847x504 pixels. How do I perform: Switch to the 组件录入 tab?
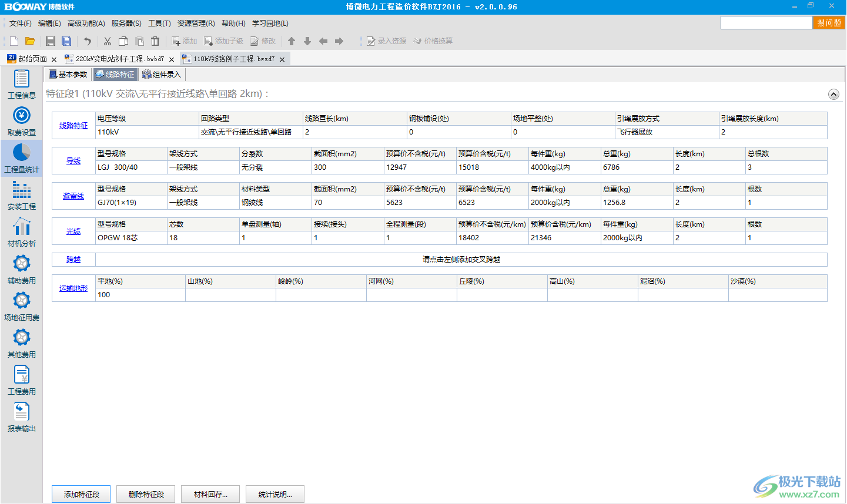click(x=162, y=75)
